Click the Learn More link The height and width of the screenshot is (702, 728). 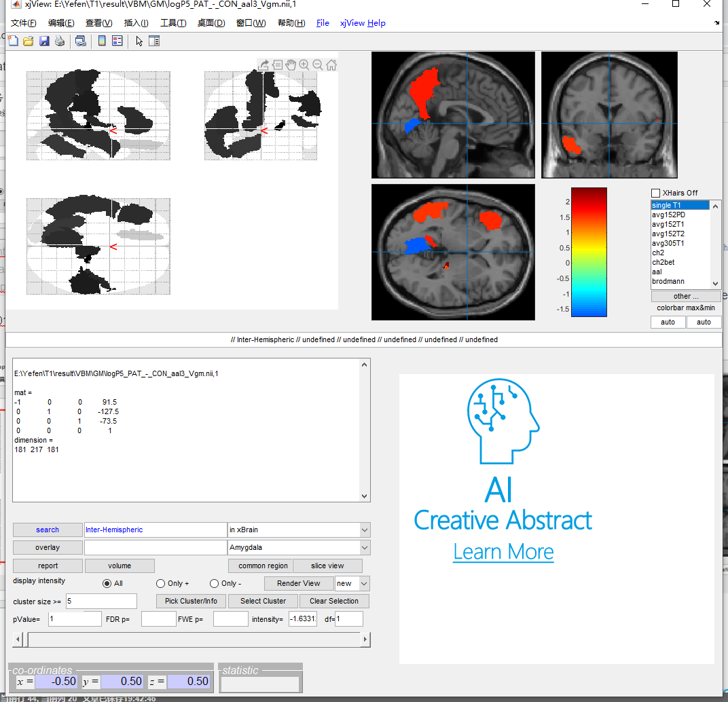[x=503, y=552]
